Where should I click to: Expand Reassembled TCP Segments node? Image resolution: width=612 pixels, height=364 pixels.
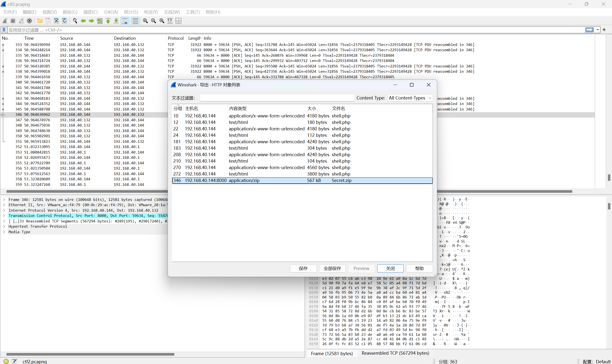[x=4, y=221]
